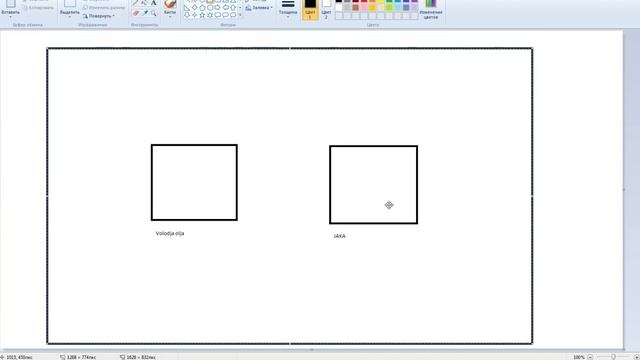Select the Color picker eyedropper tool
Screen dimensions: 640x360
pos(145,13)
